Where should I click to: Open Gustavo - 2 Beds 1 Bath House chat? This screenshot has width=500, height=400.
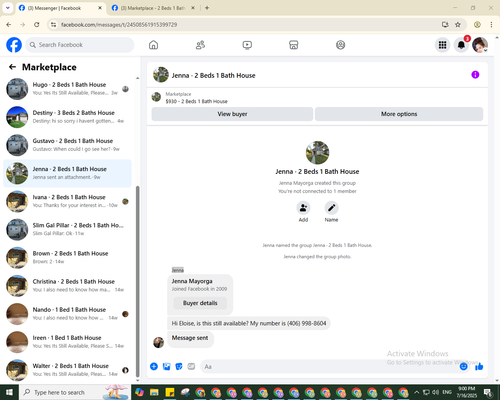[x=68, y=145]
